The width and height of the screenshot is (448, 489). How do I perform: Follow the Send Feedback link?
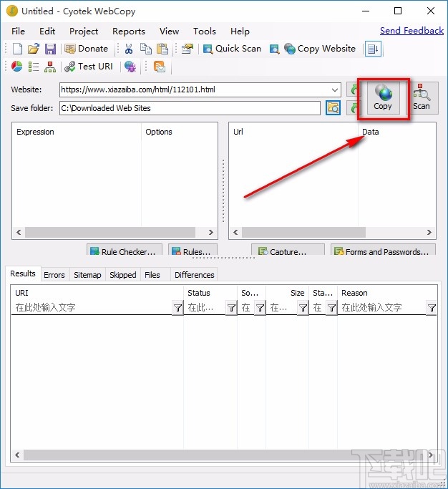pos(412,31)
